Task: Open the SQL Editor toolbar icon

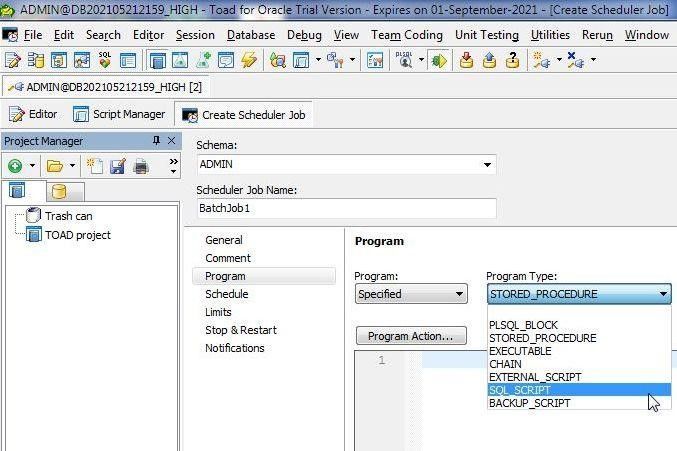Action: pyautogui.click(x=13, y=60)
